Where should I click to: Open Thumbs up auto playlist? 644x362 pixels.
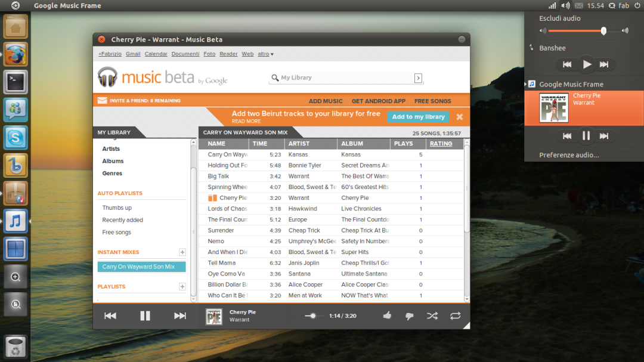(117, 208)
